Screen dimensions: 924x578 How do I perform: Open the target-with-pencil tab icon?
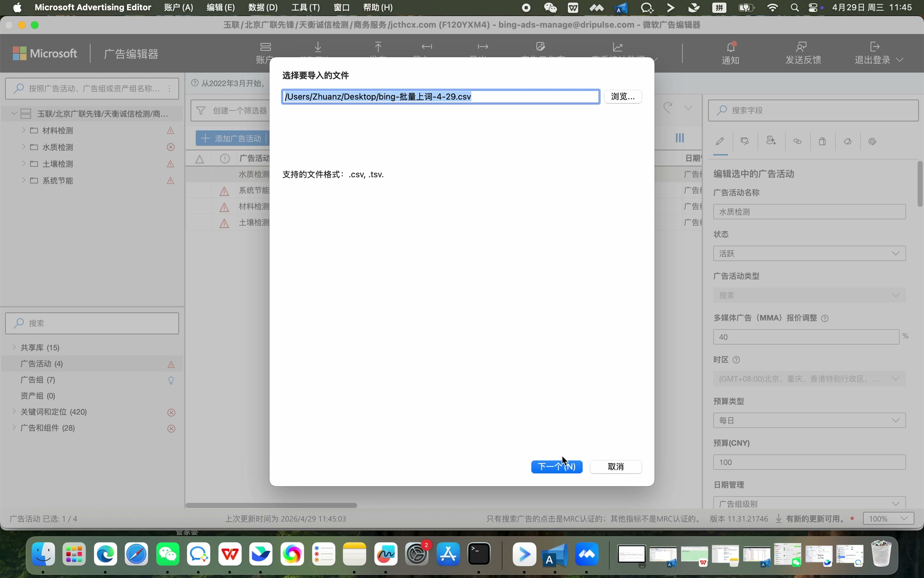coord(872,142)
